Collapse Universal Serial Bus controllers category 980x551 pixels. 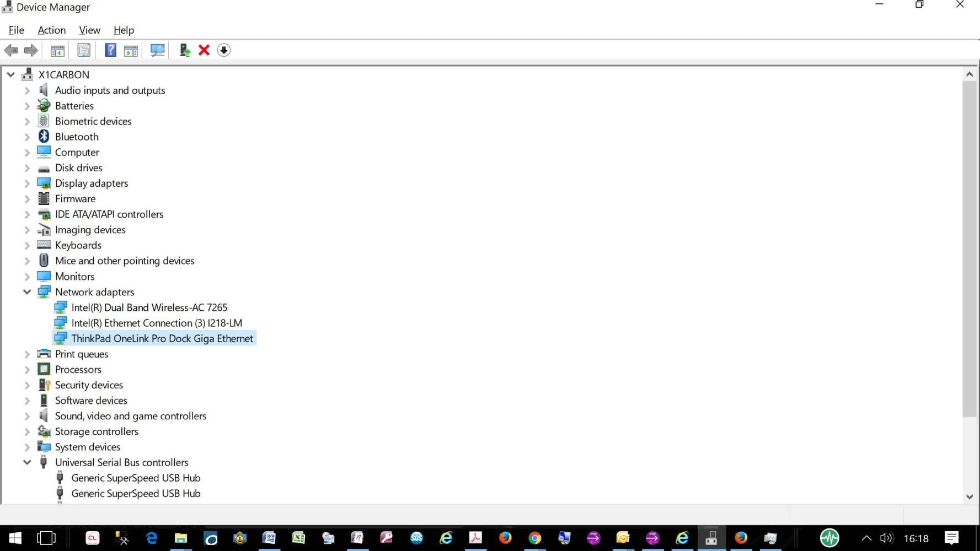(27, 462)
